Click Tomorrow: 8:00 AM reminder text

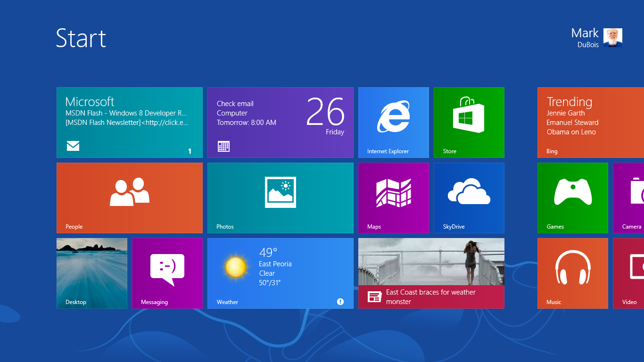[x=247, y=123]
